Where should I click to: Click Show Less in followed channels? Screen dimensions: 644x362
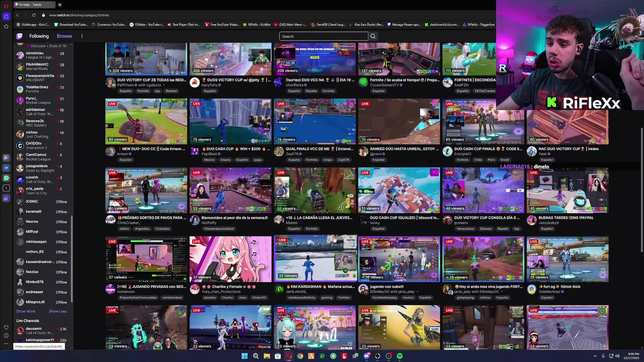coord(58,311)
